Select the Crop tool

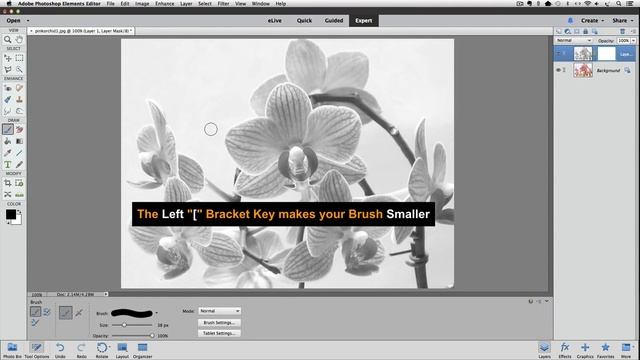7,183
